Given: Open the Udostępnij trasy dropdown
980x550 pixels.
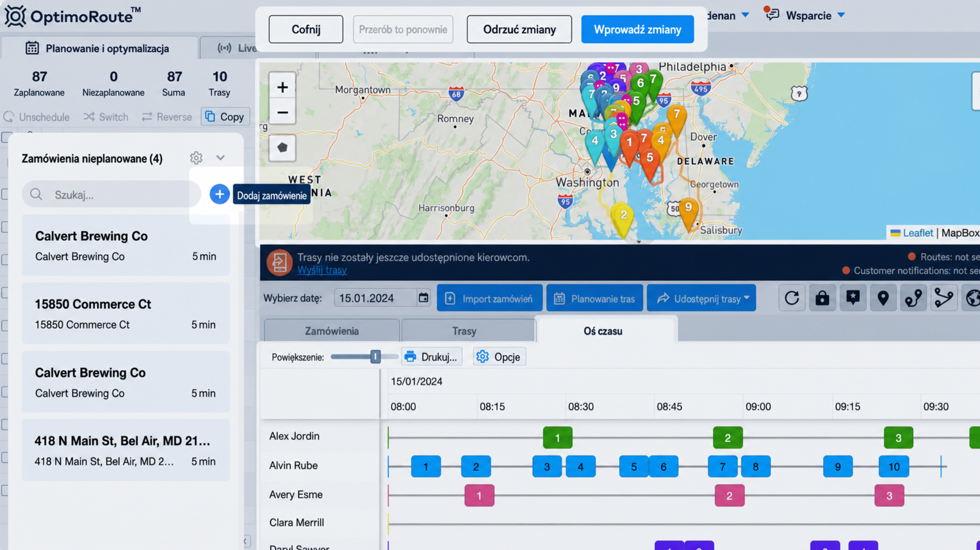Looking at the screenshot, I should click(746, 298).
